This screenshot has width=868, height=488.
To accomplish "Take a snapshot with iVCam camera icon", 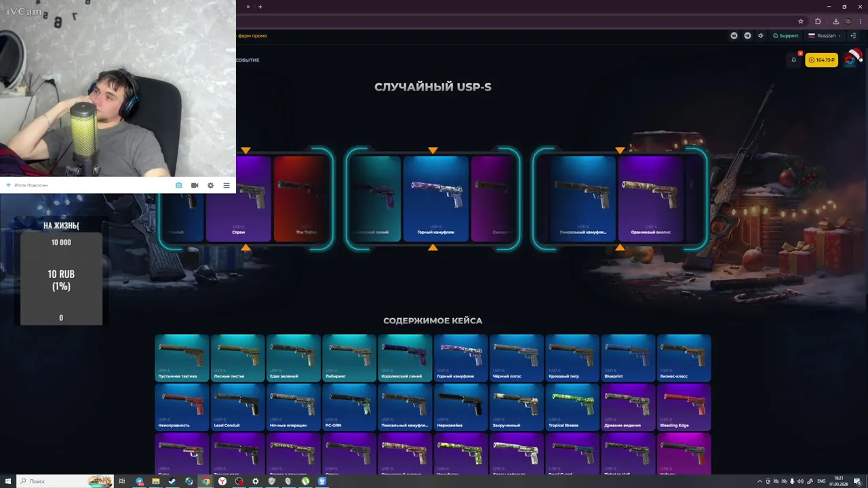I will pos(179,185).
